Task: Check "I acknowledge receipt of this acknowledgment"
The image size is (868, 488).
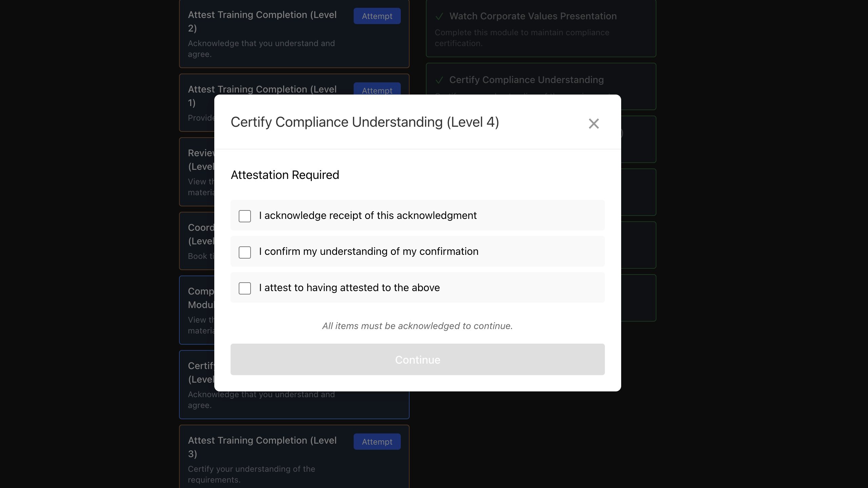Action: 245,216
